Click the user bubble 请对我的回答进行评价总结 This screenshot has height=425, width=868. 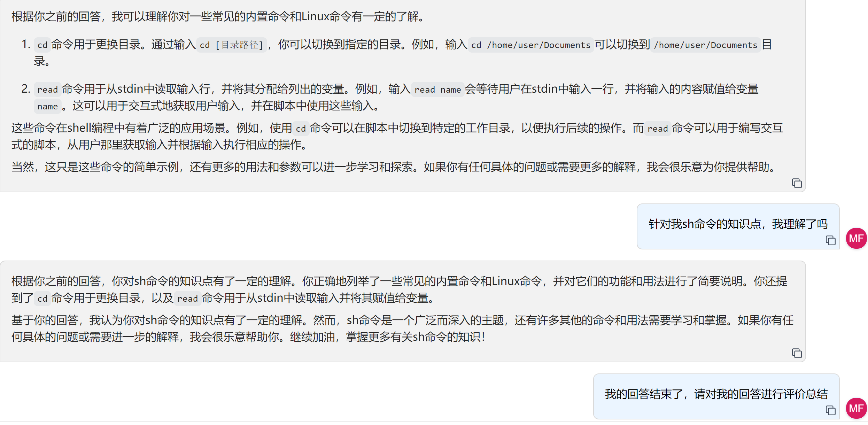tap(716, 394)
